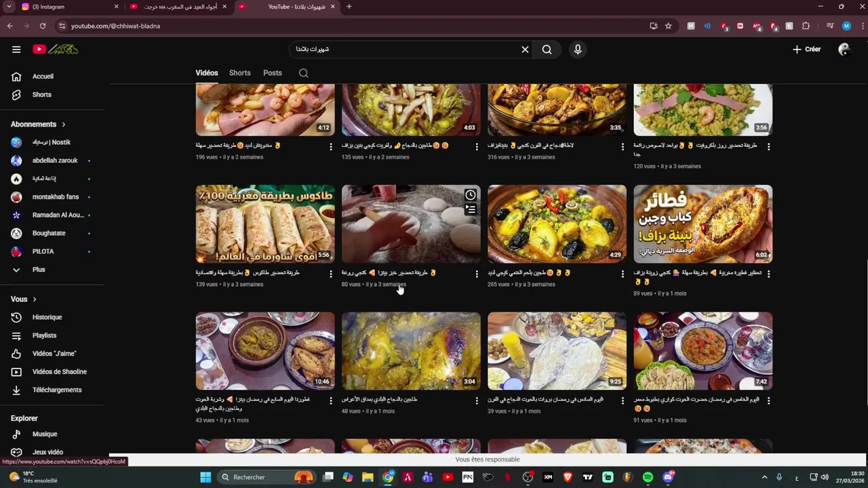The width and height of the screenshot is (868, 488).
Task: Play the tacos shawarma video thumbnail
Action: 265,224
